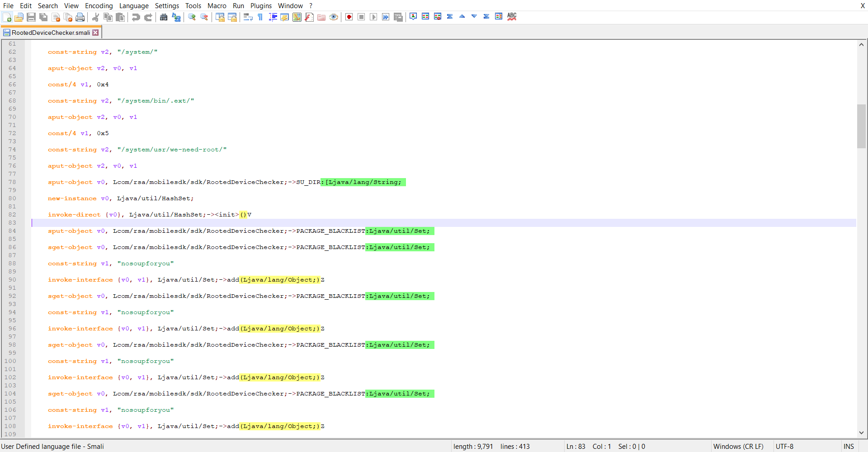Click the UTF-8 encoding status field
Image resolution: width=868 pixels, height=452 pixels.
tap(784, 447)
